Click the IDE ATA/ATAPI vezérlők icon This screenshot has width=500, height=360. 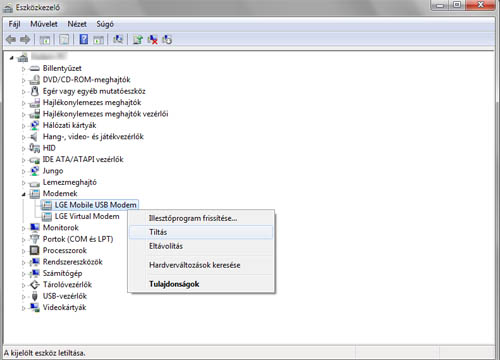(x=34, y=160)
